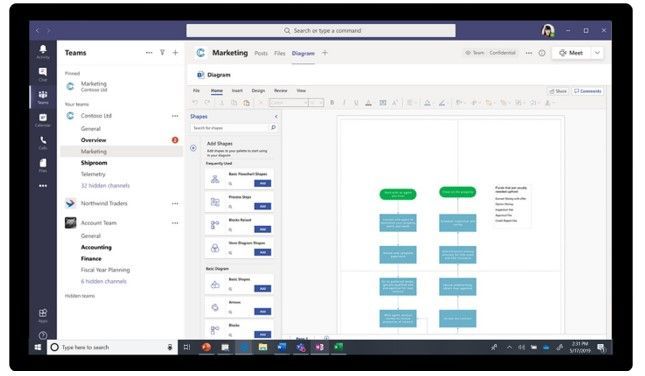Add a new tab with the plus next to Diagram

[x=325, y=53]
